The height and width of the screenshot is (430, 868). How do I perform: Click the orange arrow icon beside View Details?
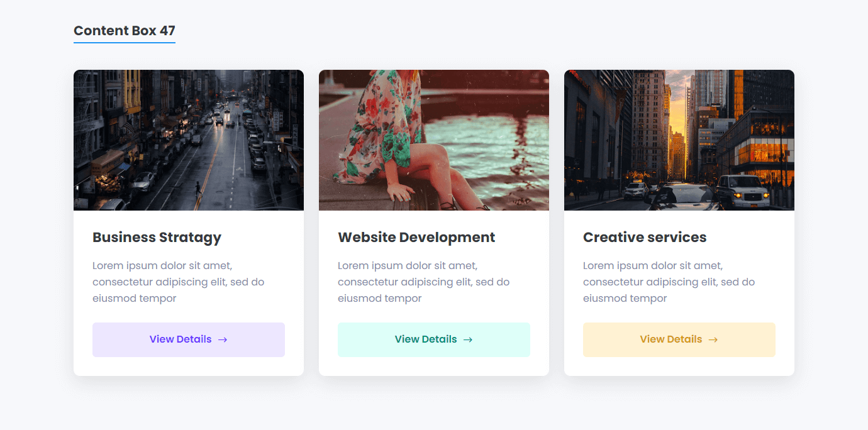tap(713, 339)
